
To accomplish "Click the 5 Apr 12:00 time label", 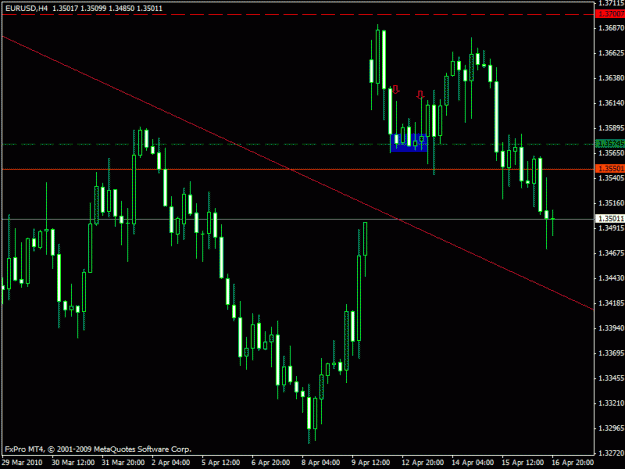I will tap(221, 463).
